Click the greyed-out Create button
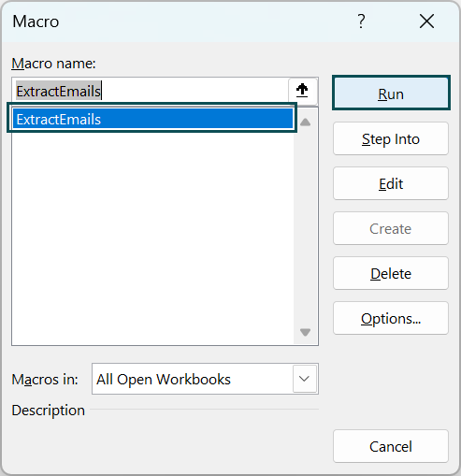 (x=391, y=228)
